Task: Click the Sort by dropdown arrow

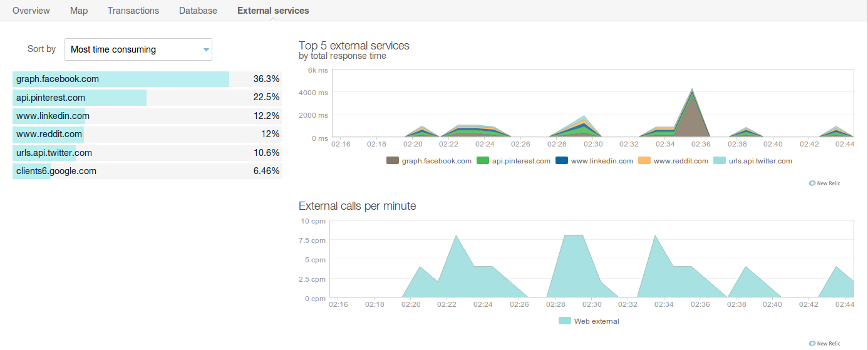Action: tap(205, 49)
